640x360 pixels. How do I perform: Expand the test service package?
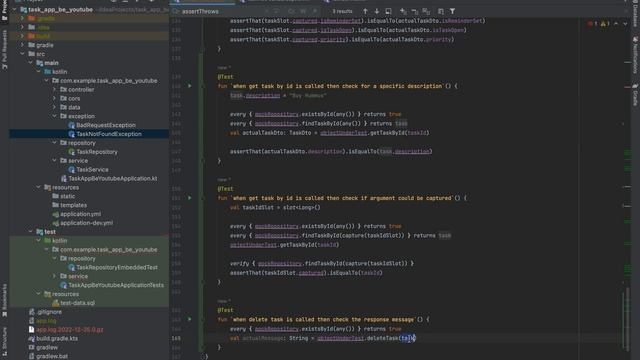pos(54,276)
